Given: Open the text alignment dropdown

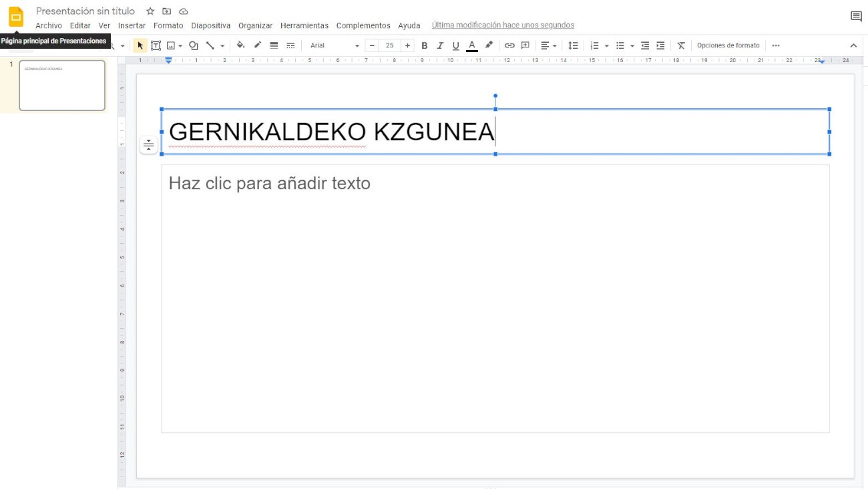Looking at the screenshot, I should tap(549, 45).
